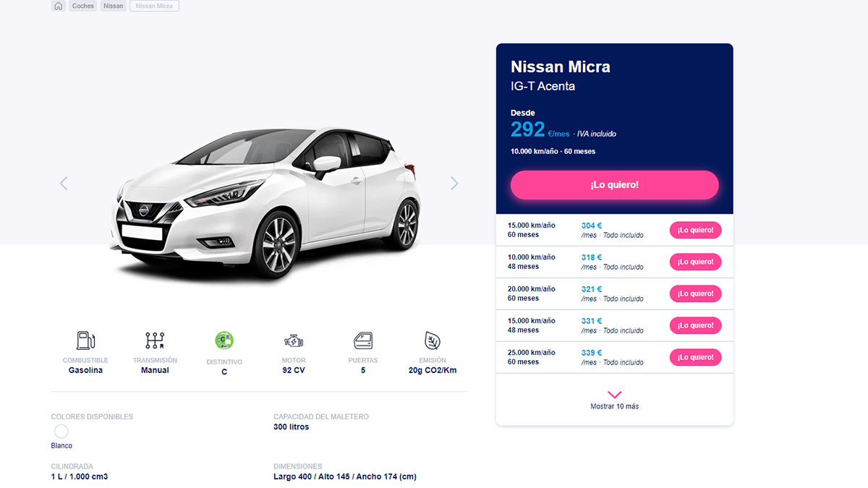
Task: Click the car door Puertas icon
Action: pyautogui.click(x=363, y=341)
